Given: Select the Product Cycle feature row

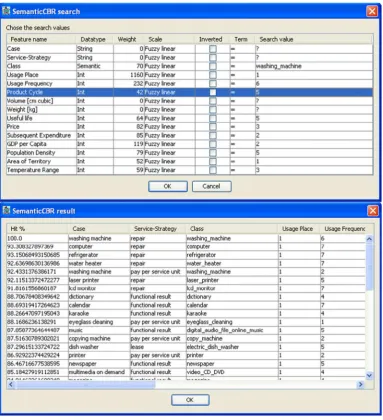Looking at the screenshot, I should [x=190, y=92].
